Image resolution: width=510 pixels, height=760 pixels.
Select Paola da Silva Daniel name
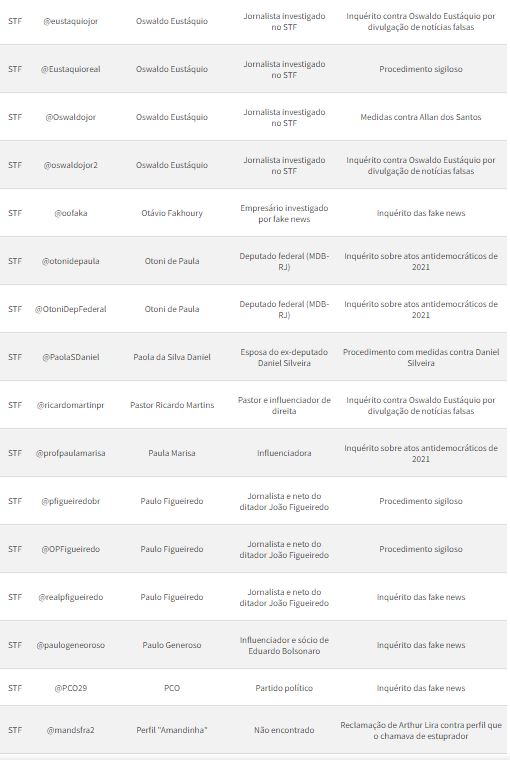[172, 357]
